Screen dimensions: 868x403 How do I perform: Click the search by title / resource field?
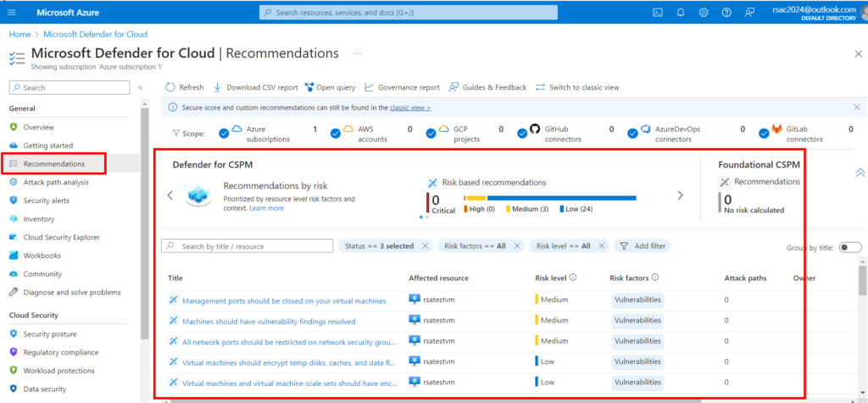click(247, 246)
